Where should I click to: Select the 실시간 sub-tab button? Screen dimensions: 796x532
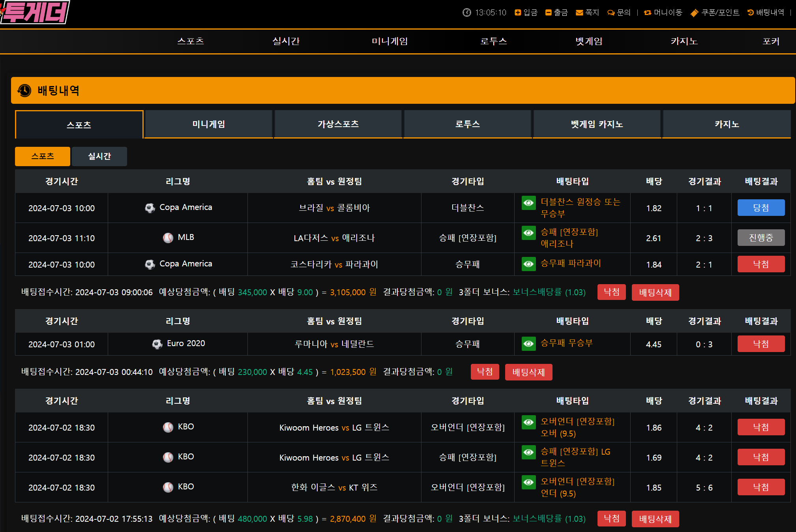[x=99, y=156]
